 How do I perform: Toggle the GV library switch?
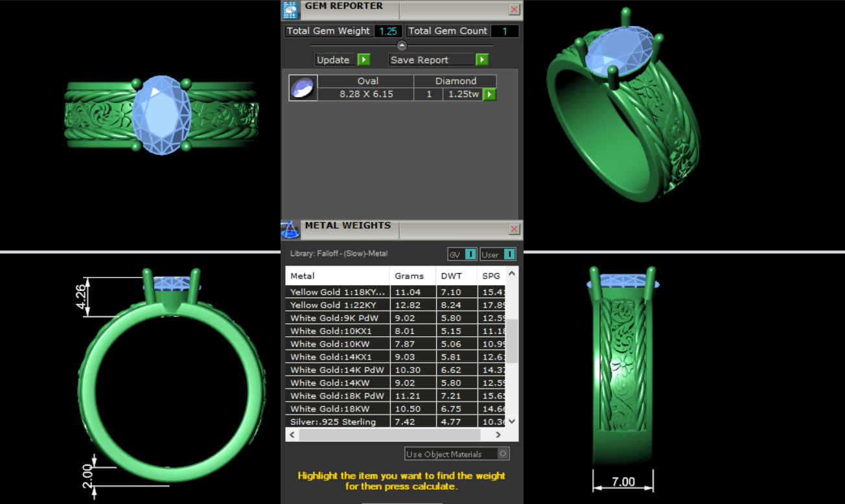470,255
